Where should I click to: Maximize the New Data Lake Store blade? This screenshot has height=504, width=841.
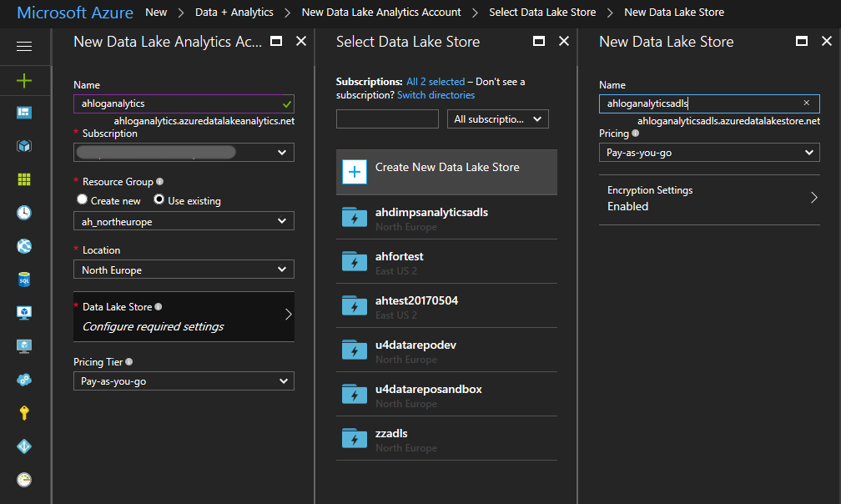[801, 41]
